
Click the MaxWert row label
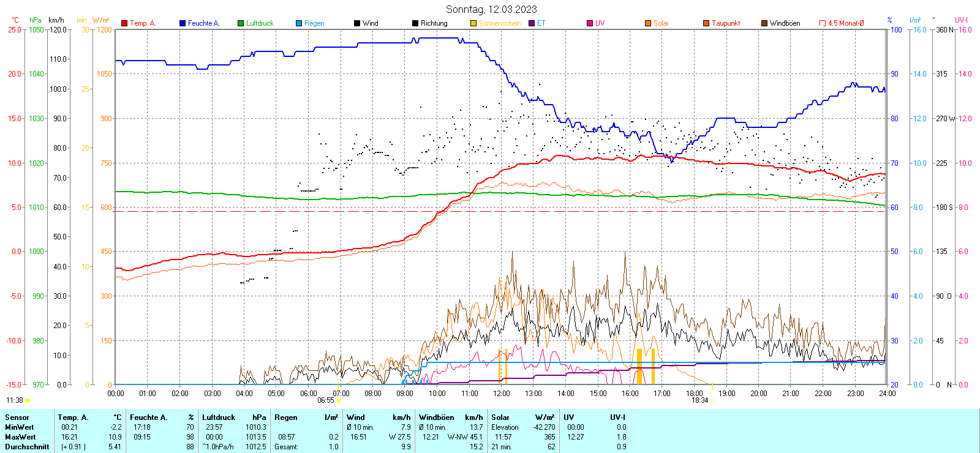click(x=20, y=437)
